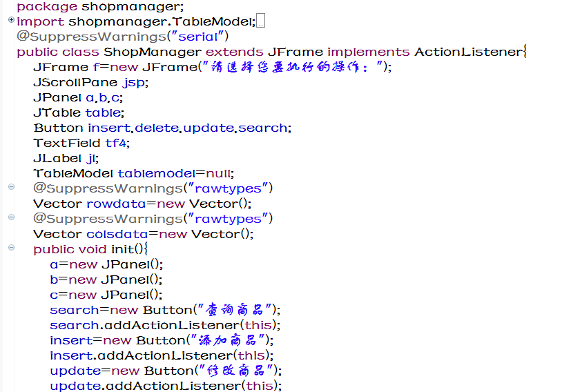
Task: Click the 'b=new JPanel();' line
Action: (x=106, y=280)
